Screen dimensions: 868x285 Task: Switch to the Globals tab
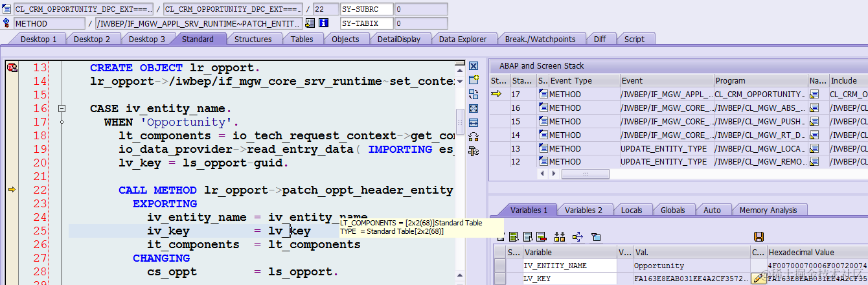click(673, 210)
